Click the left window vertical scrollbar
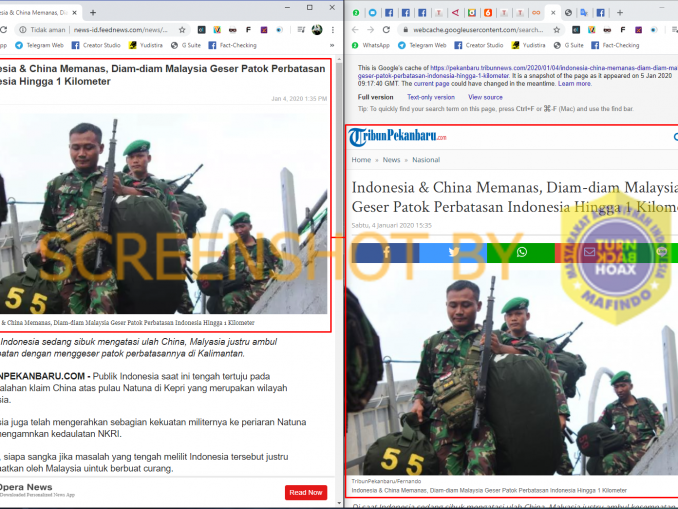Image resolution: width=678 pixels, height=509 pixels. click(x=339, y=151)
